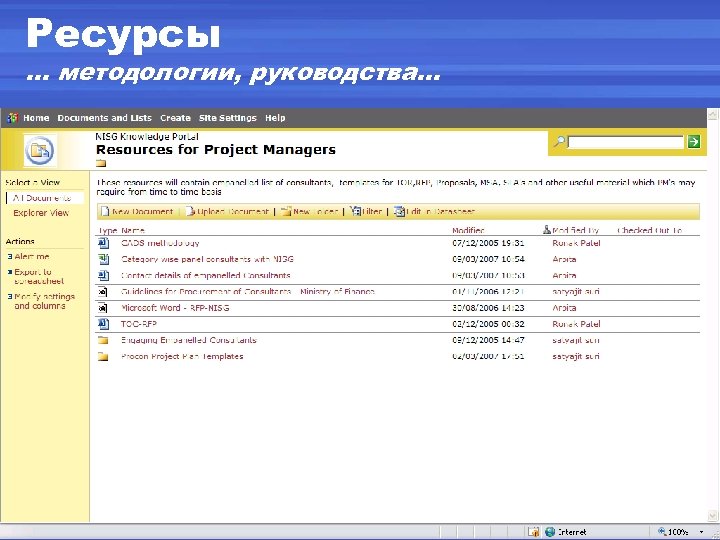Click the folder icon for Engaging Empanelled Consultants

103,340
